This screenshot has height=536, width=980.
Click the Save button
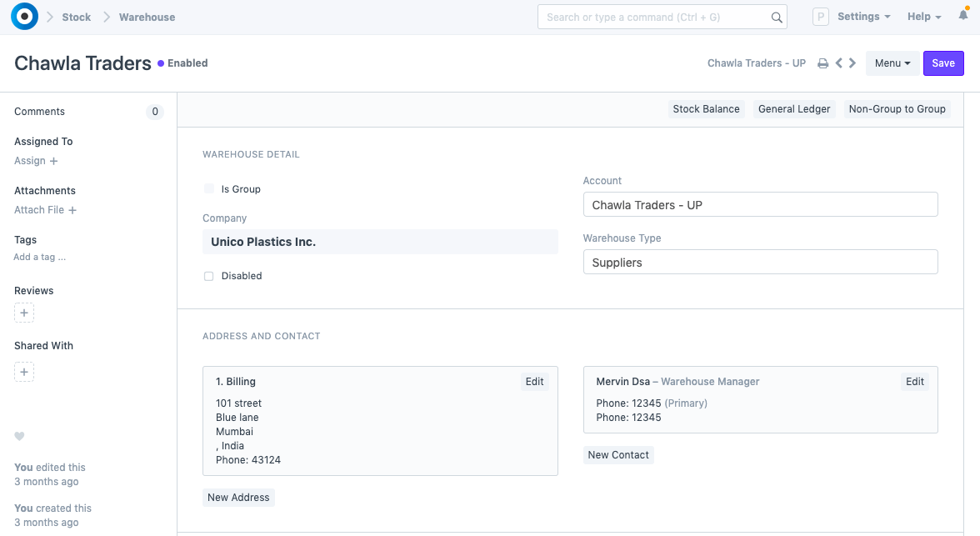point(943,63)
